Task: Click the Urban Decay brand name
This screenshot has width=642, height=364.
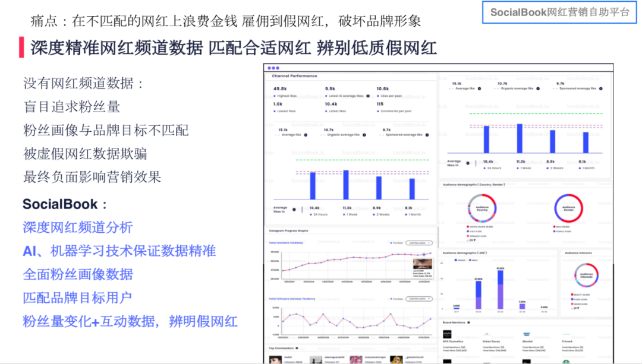Action: pyautogui.click(x=492, y=341)
